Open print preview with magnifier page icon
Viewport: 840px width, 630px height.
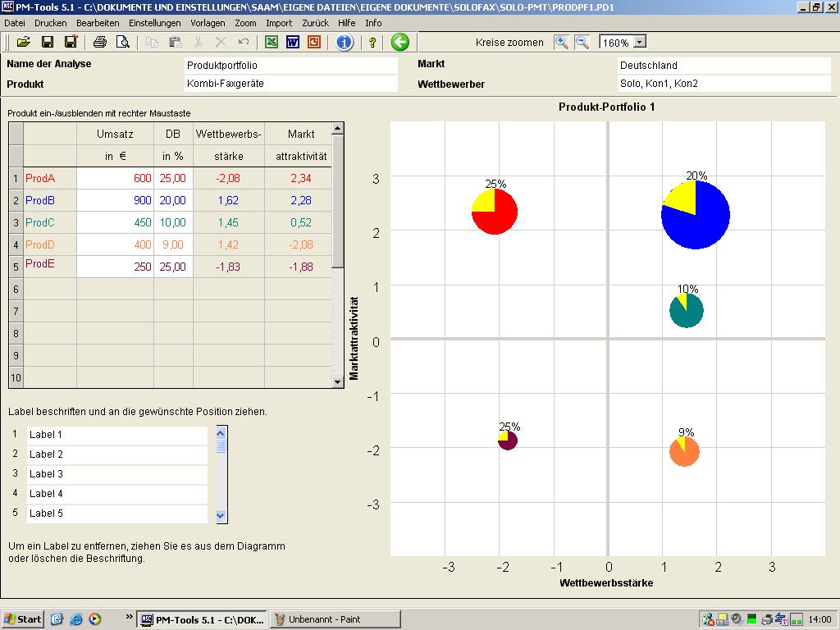tap(122, 42)
